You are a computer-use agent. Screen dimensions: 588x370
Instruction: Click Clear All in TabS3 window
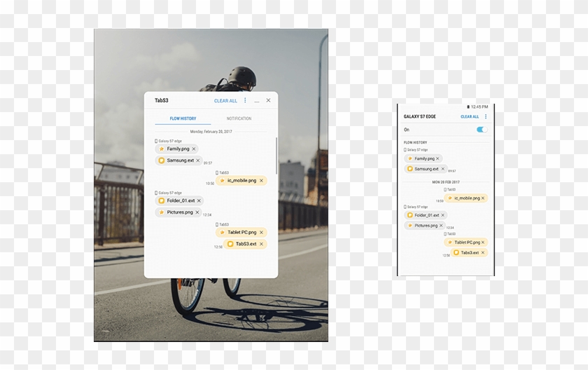(225, 101)
